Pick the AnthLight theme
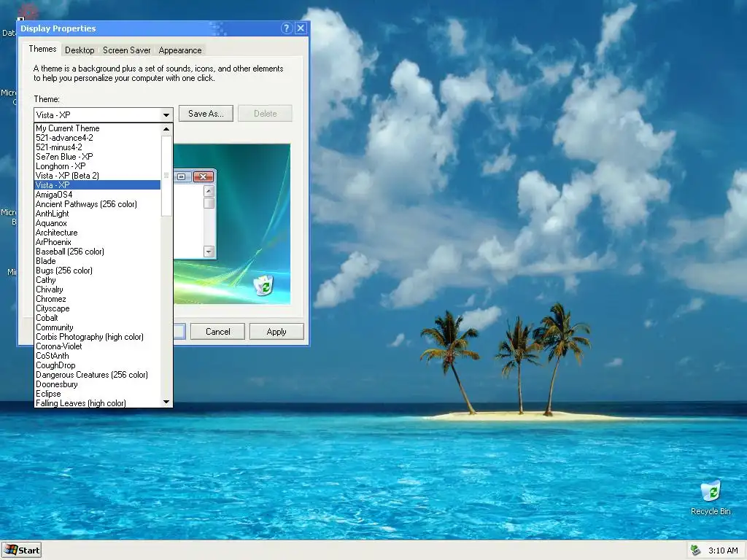Screen dimensions: 747x560 coord(98,214)
